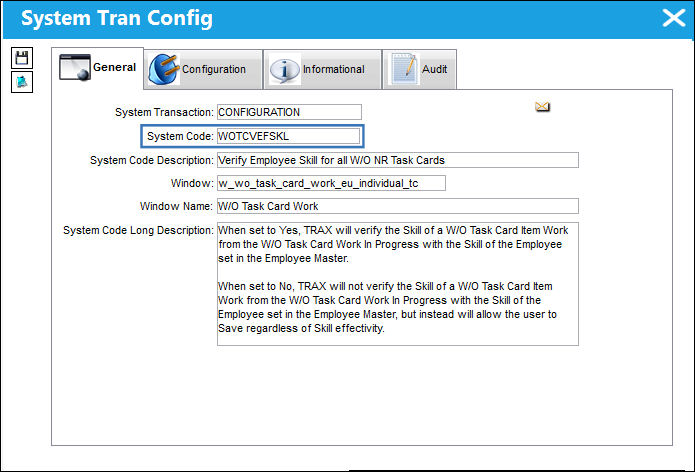The width and height of the screenshot is (695, 472).
Task: Click the System Tran Config title text
Action: 117,19
